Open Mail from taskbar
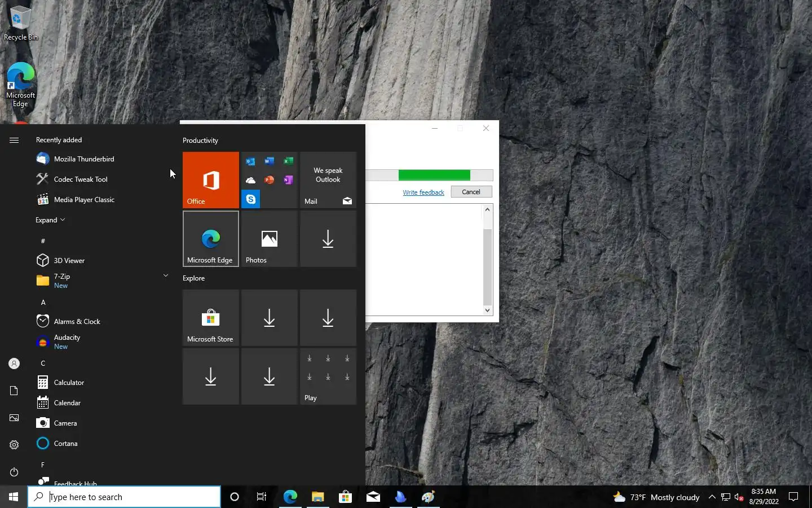The image size is (812, 508). click(373, 497)
